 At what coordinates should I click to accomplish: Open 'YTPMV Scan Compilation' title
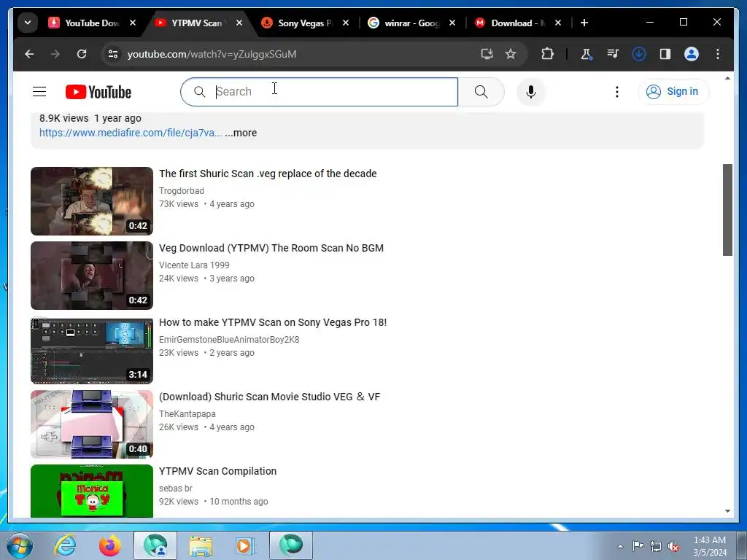pos(217,471)
